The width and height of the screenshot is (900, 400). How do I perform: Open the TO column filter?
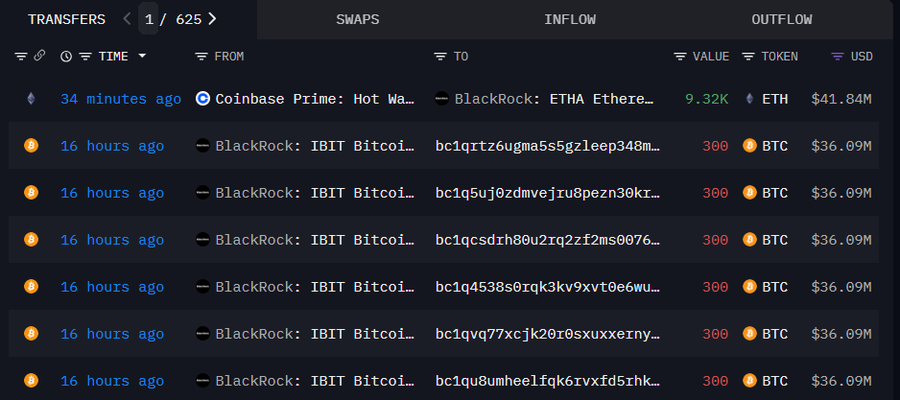[x=440, y=56]
